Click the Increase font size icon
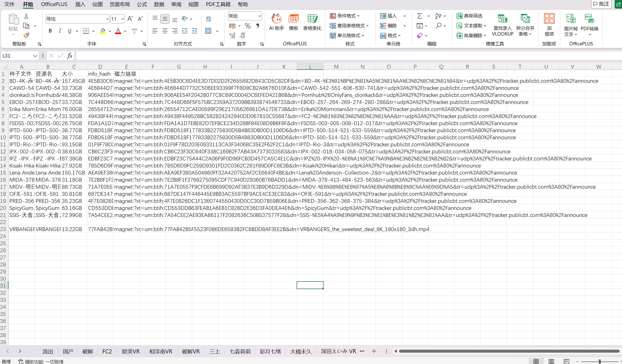Image resolution: width=622 pixels, height=364 pixels. click(130, 19)
